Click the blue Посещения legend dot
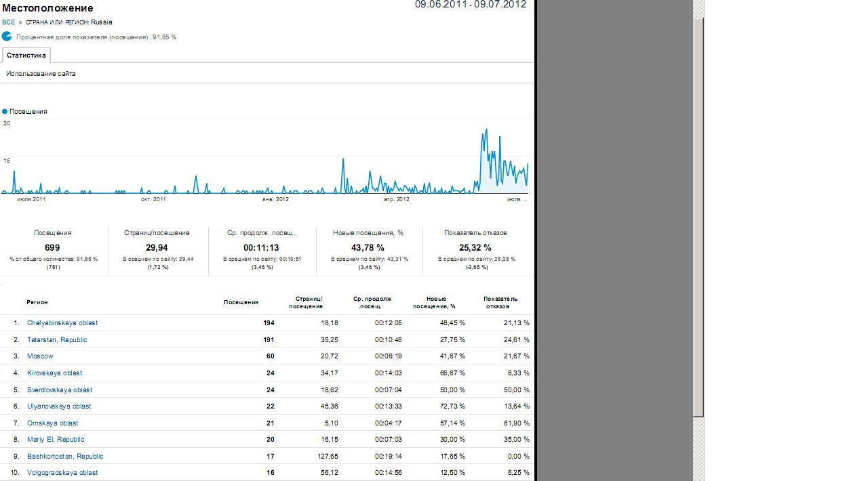This screenshot has height=481, width=868. coord(5,112)
